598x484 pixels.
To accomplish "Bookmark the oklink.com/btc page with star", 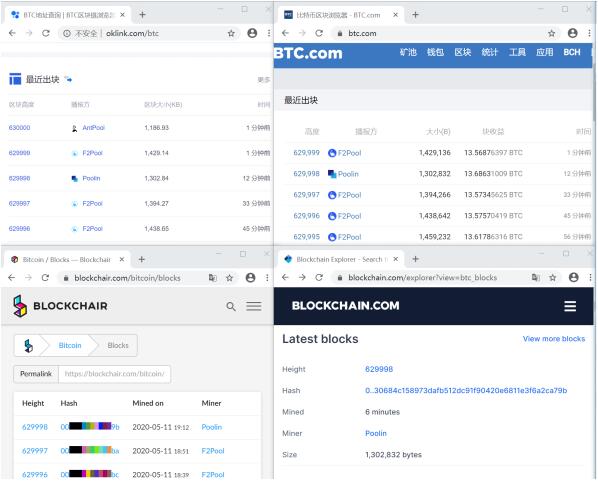I will point(231,34).
